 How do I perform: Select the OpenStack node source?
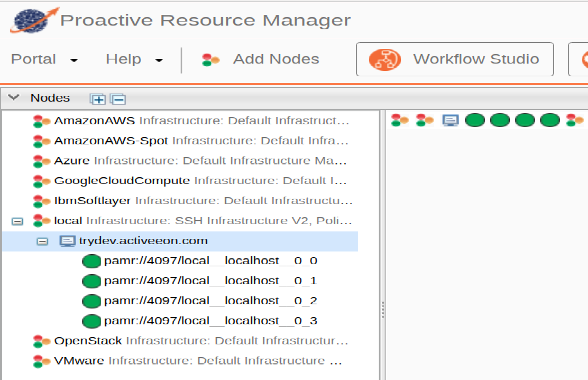click(x=180, y=341)
